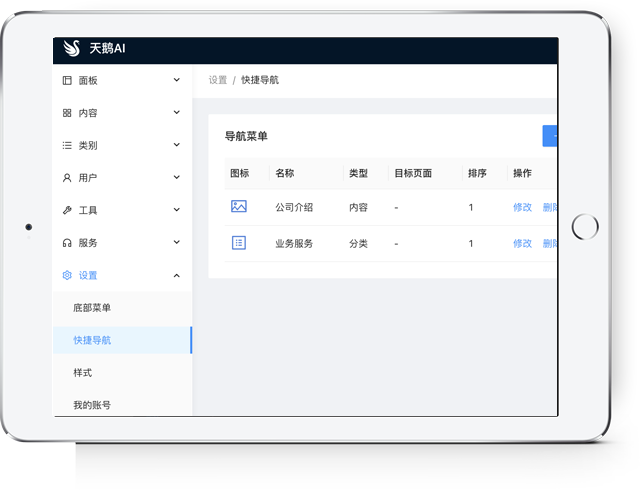
Task: Click the 业务服务 name cell
Action: click(x=294, y=244)
